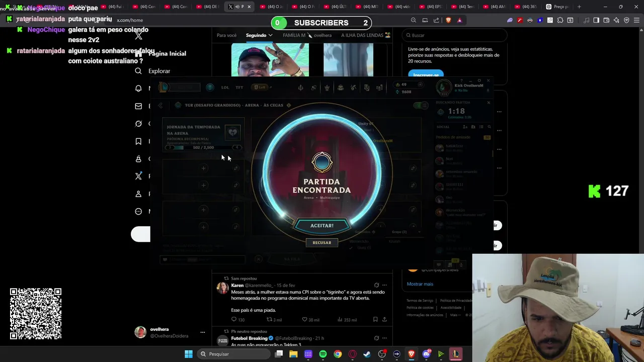Image resolution: width=644 pixels, height=362 pixels.
Task: Click the zoom-out magnifier in address bar
Action: coord(414,20)
